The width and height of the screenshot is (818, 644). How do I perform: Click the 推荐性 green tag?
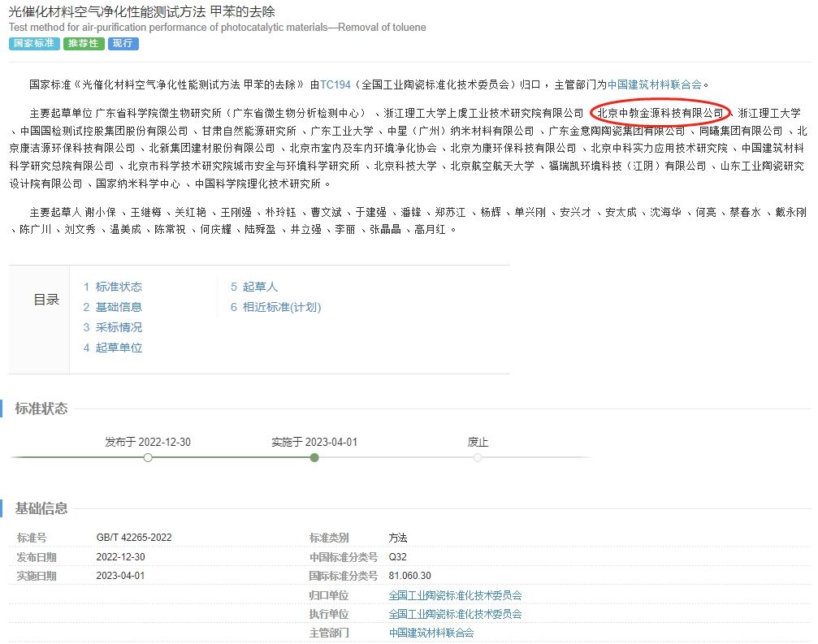84,44
